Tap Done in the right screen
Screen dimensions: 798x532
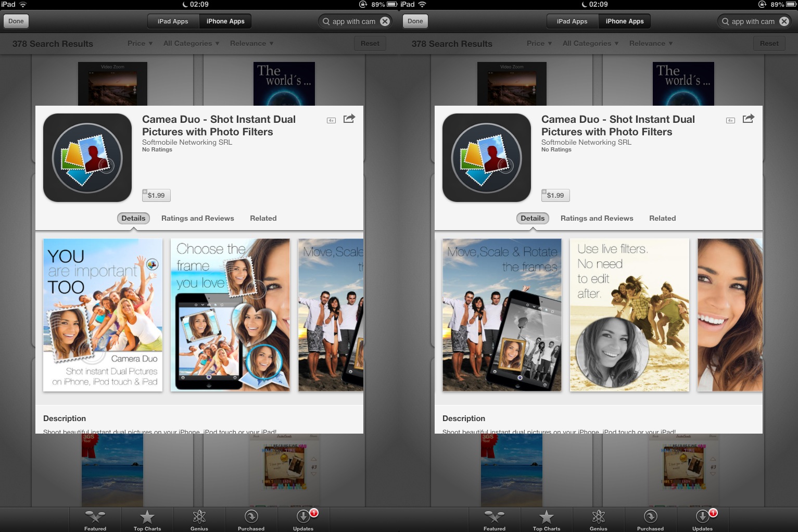[x=415, y=21]
